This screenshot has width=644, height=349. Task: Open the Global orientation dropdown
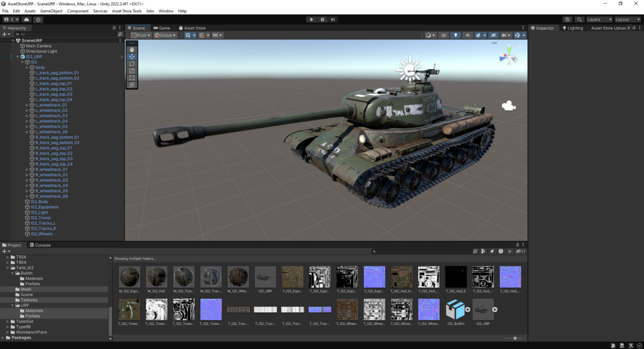click(164, 35)
